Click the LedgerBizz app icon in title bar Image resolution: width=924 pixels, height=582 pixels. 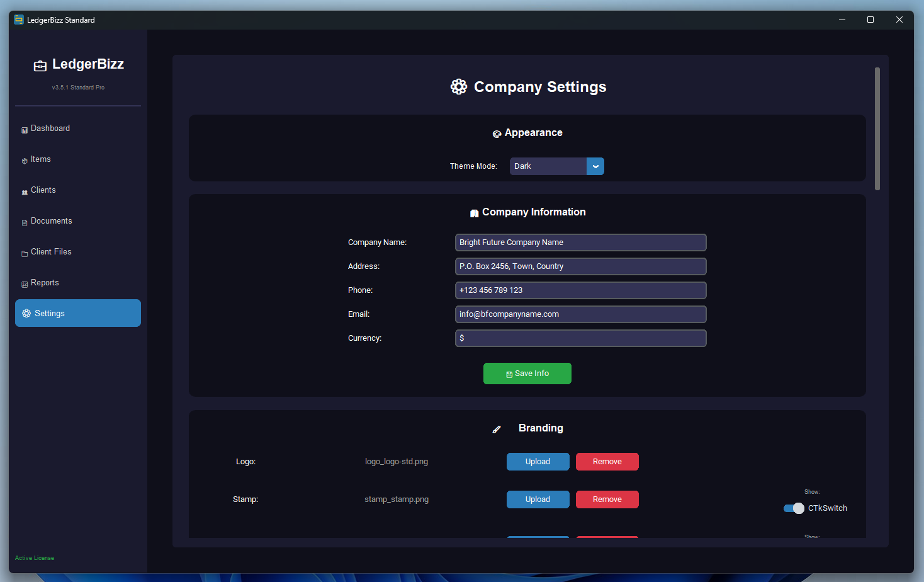tap(19, 20)
